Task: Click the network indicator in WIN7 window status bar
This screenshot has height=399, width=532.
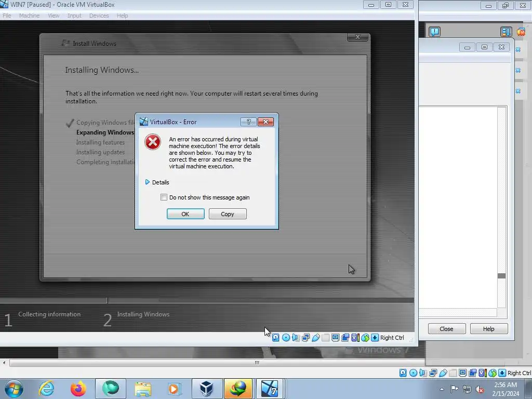Action: [x=305, y=338]
